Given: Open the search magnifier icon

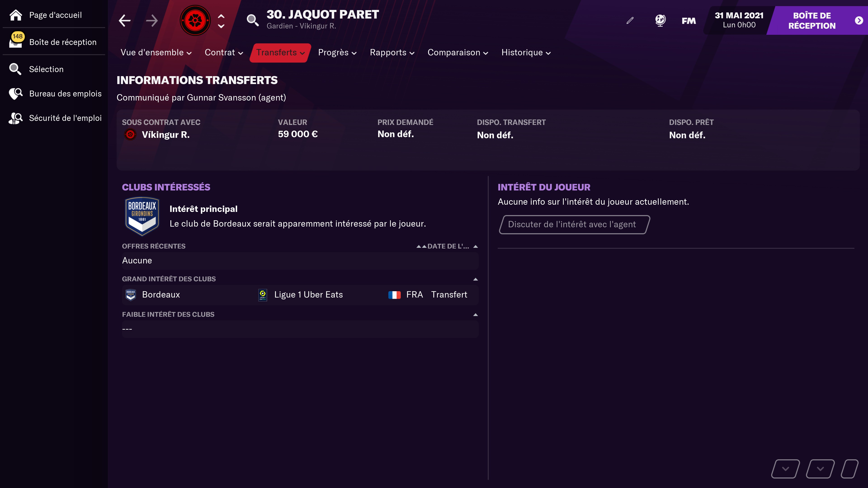Looking at the screenshot, I should [x=253, y=20].
